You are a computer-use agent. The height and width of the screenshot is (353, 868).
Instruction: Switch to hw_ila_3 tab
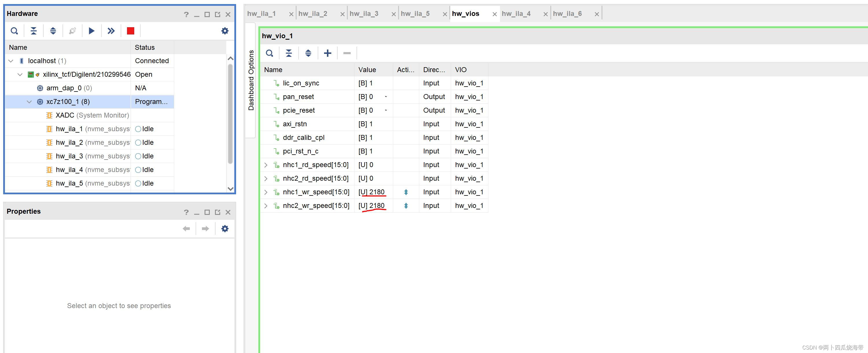point(364,14)
